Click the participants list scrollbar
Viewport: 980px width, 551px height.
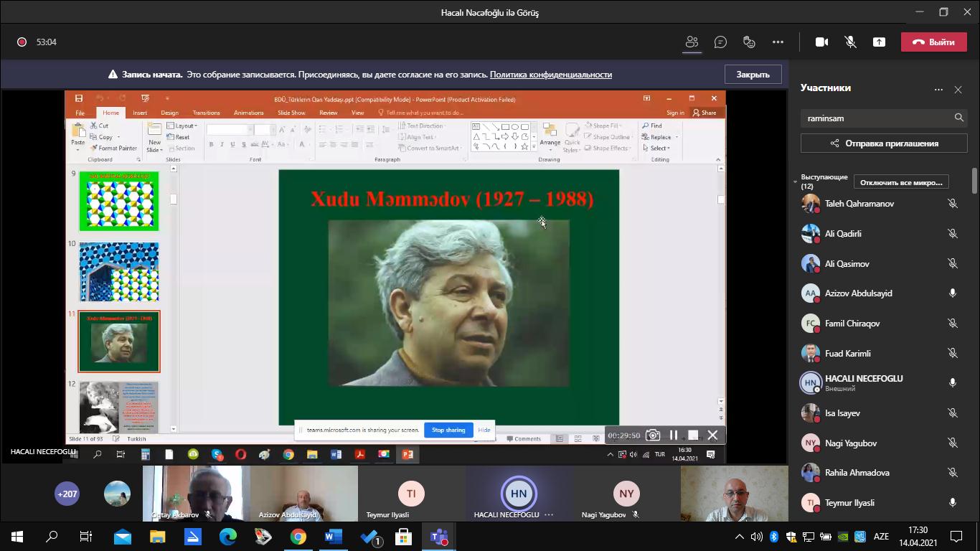(974, 181)
